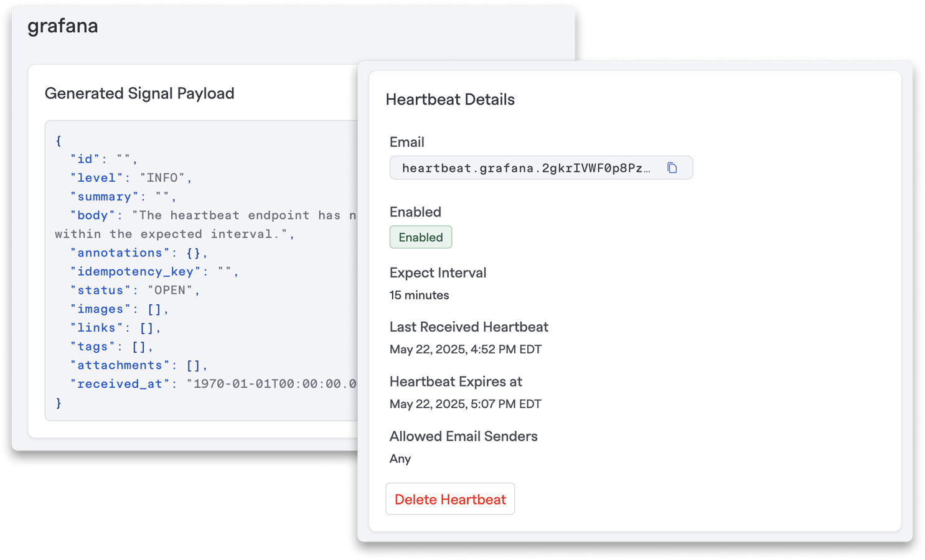Click the Heartbeat Details heading
This screenshot has width=925, height=560.
(450, 100)
